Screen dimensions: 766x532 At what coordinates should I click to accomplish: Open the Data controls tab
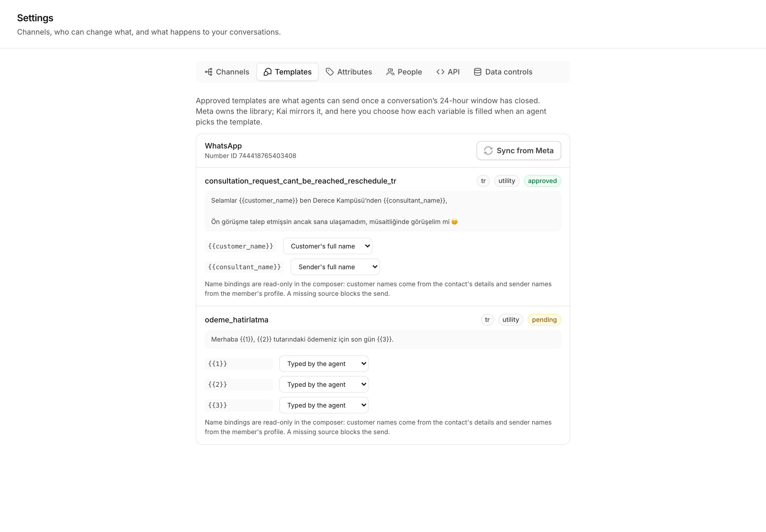coord(503,72)
